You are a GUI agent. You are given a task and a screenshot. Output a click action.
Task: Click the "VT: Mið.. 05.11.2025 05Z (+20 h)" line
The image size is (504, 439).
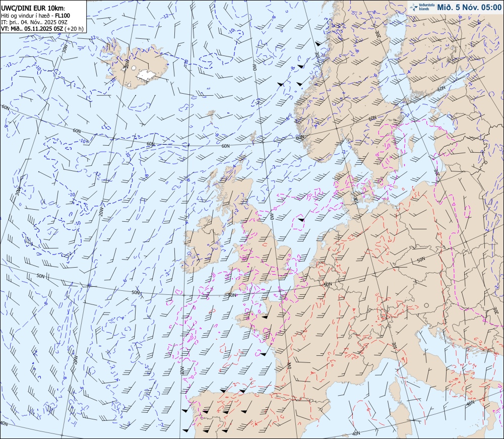(42, 29)
